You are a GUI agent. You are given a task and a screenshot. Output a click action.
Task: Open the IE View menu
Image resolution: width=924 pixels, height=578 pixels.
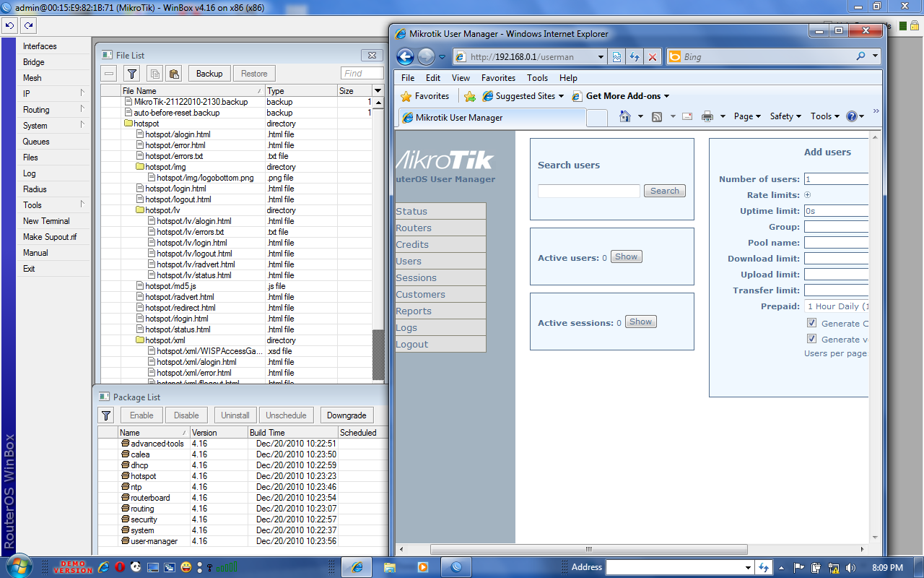pos(461,78)
